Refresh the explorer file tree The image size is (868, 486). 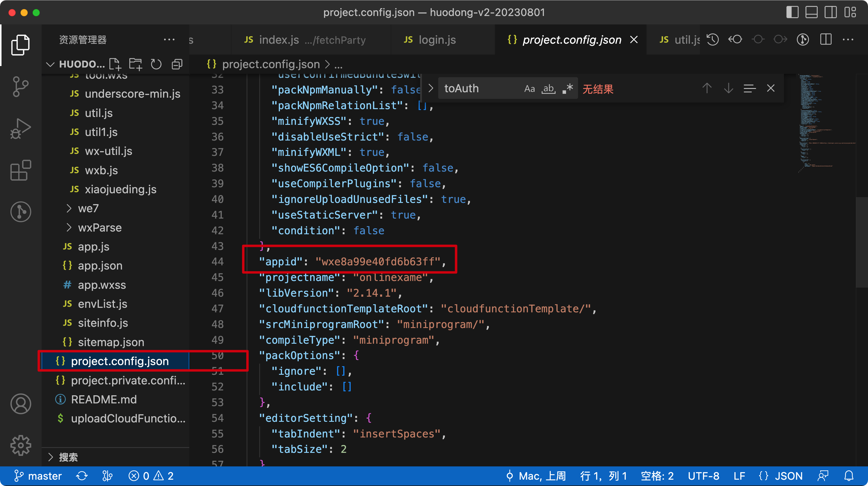point(156,64)
